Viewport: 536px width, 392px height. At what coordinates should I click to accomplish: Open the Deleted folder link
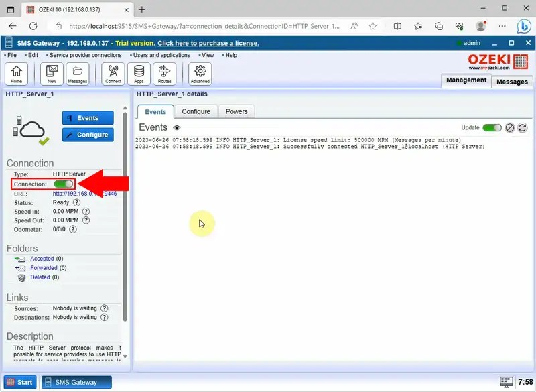(40, 277)
